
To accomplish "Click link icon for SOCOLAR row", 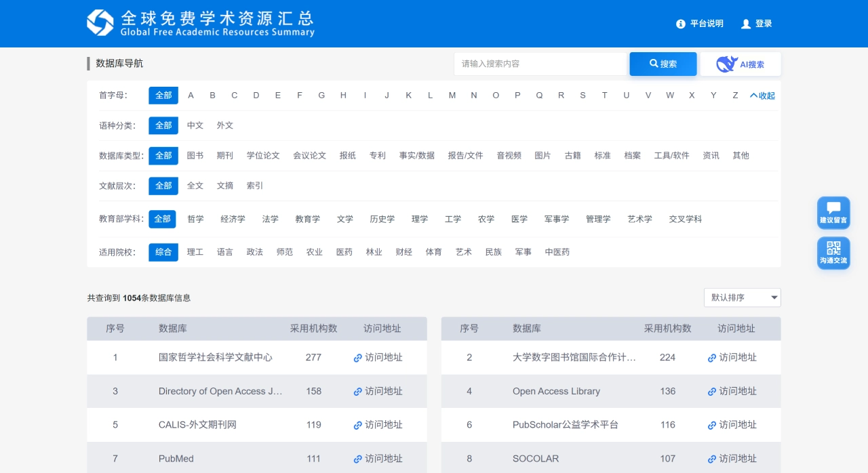I will coord(712,459).
